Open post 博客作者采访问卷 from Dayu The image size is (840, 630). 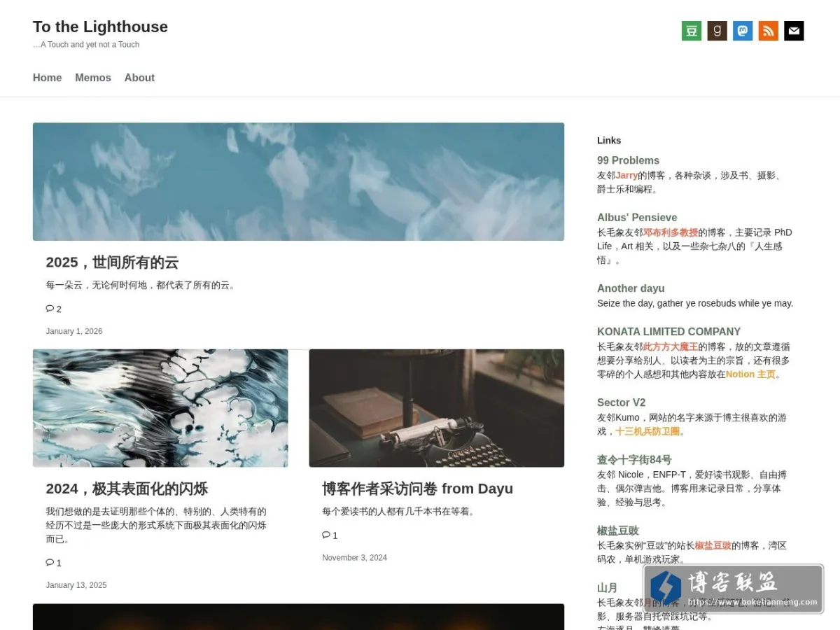[x=417, y=489]
